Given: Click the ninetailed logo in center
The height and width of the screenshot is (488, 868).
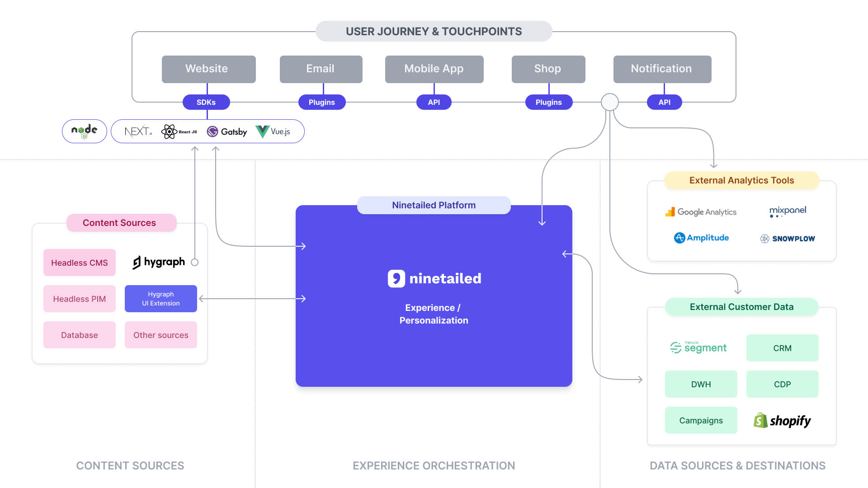Looking at the screenshot, I should point(434,278).
